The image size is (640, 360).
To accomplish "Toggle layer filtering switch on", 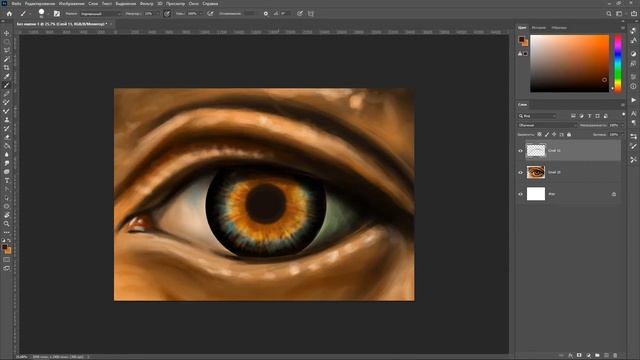I will tap(623, 115).
